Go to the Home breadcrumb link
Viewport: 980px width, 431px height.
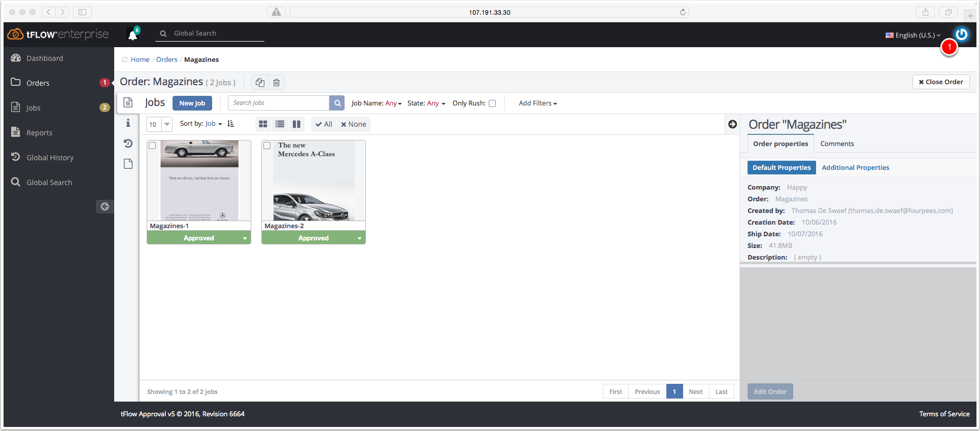coord(140,60)
